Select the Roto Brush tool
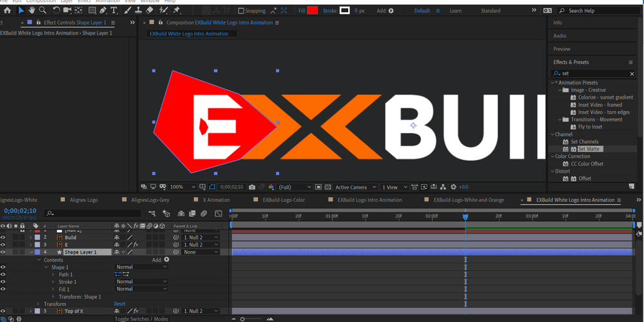Screen dimensions: 644x322 [164, 10]
